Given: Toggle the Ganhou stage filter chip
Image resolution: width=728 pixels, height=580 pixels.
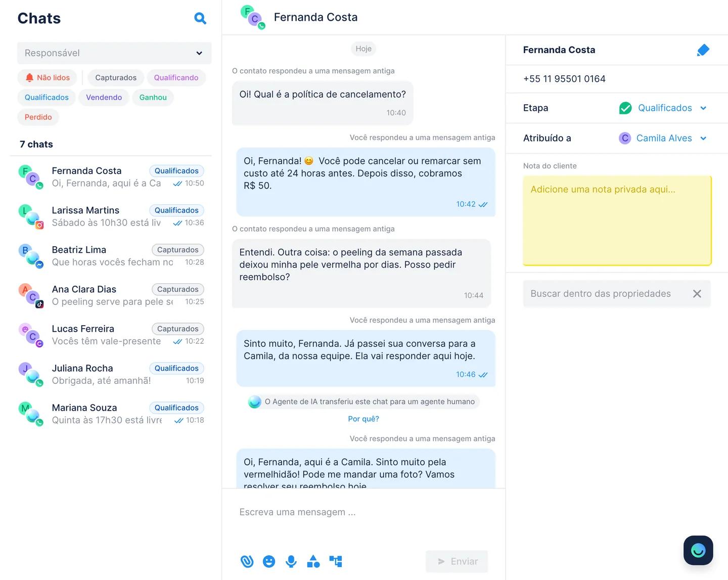Looking at the screenshot, I should point(153,97).
